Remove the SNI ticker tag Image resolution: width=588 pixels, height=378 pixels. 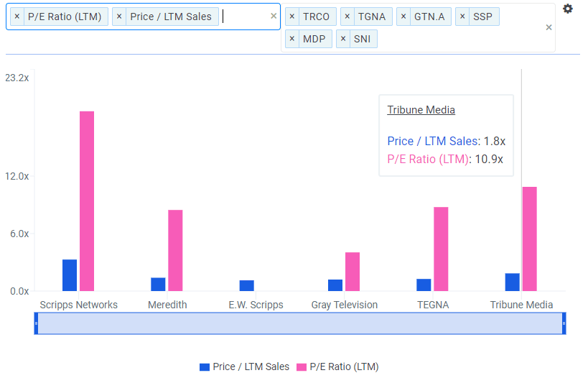(x=343, y=39)
